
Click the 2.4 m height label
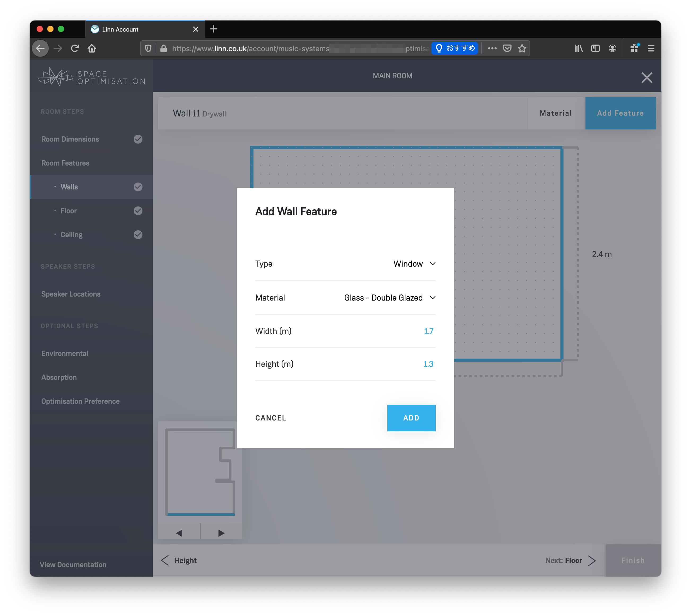coord(602,254)
